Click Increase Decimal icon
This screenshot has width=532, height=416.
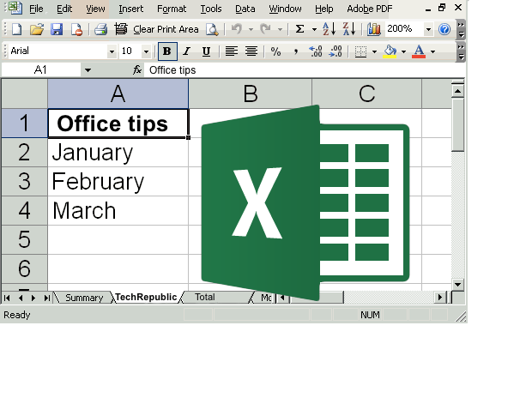(x=316, y=51)
